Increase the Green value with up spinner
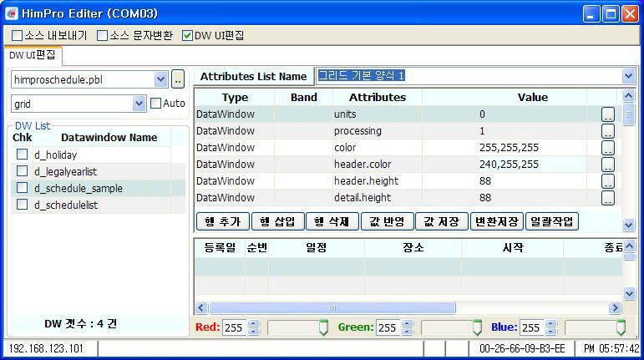This screenshot has height=360, width=644. 407,324
